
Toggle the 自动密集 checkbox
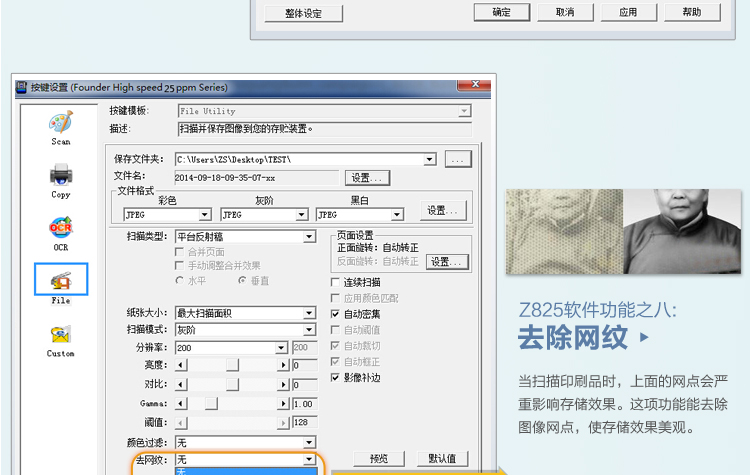click(x=336, y=314)
